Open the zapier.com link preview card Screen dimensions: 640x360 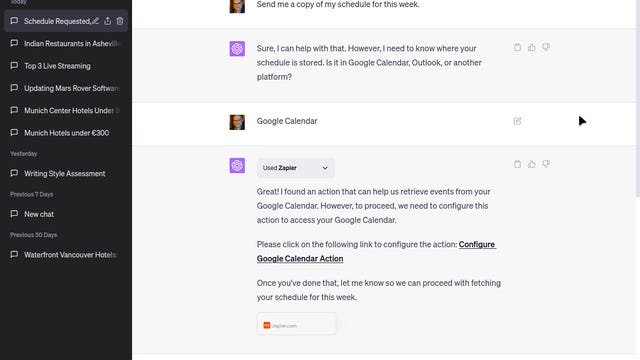297,324
